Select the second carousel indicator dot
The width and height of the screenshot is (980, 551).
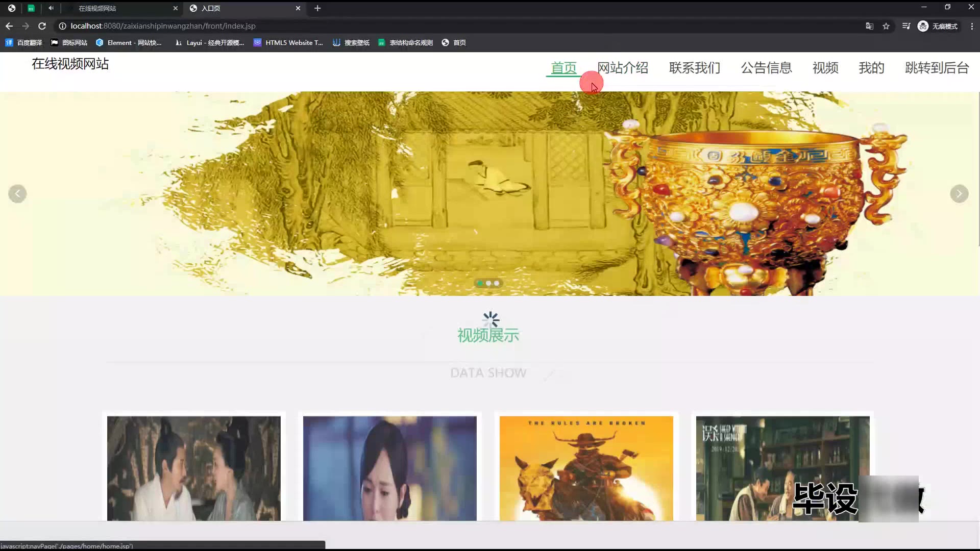pyautogui.click(x=488, y=283)
